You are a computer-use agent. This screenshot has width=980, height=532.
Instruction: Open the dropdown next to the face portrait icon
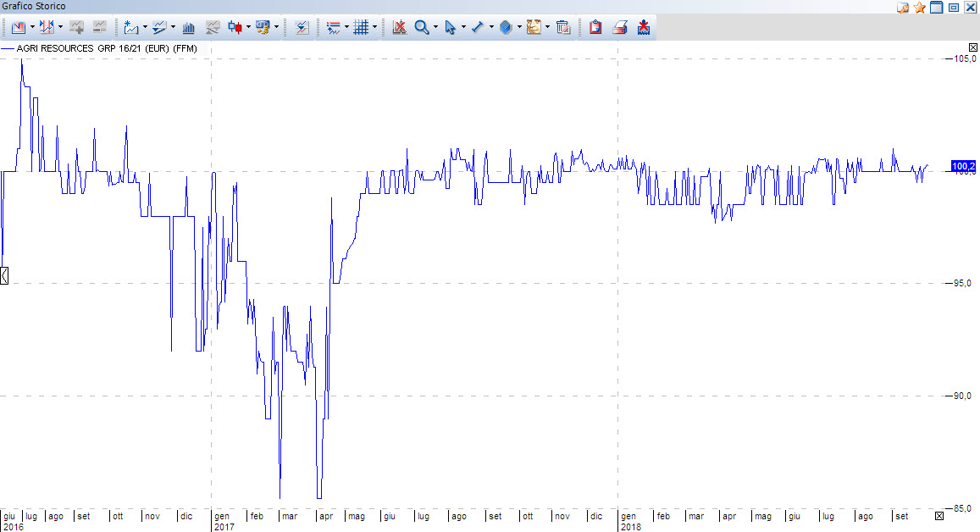(547, 27)
